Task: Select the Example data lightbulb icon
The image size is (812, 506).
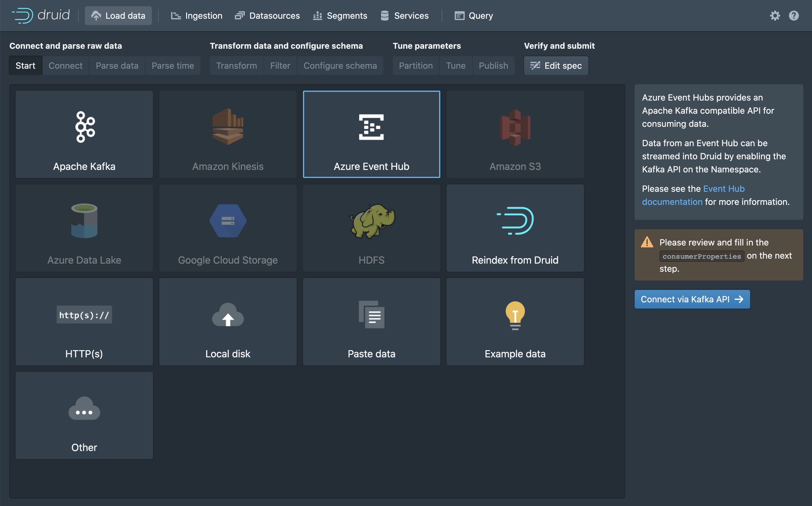Action: (x=515, y=315)
